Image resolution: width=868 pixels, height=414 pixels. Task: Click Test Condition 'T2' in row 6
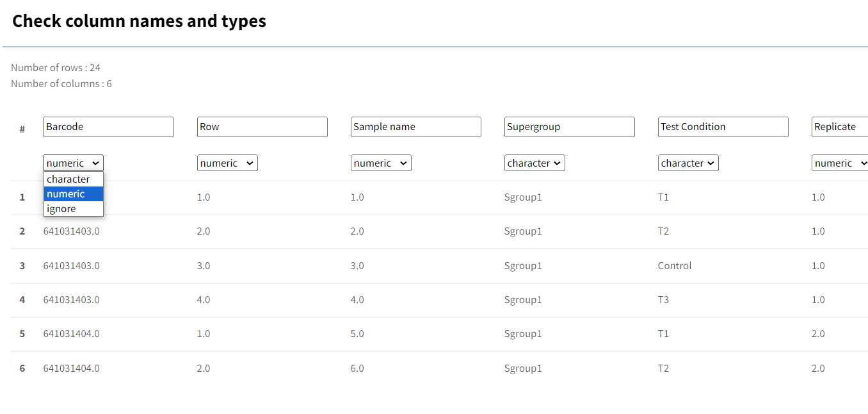point(663,368)
